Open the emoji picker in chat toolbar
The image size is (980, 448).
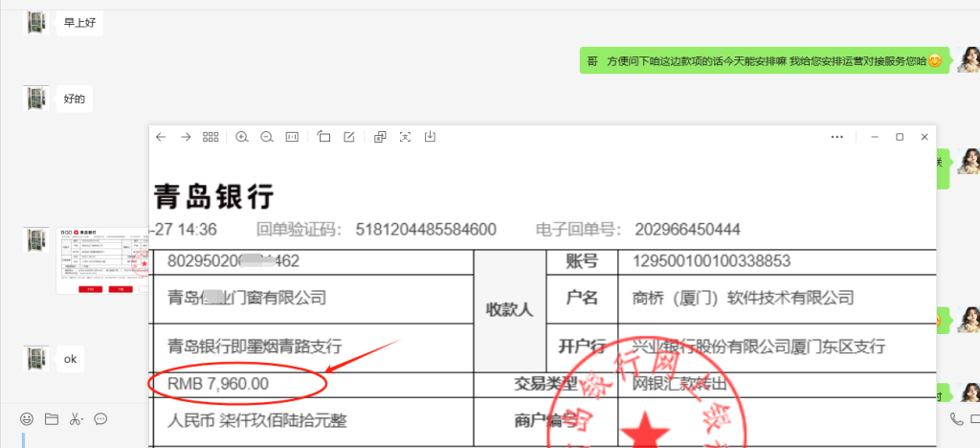(27, 418)
